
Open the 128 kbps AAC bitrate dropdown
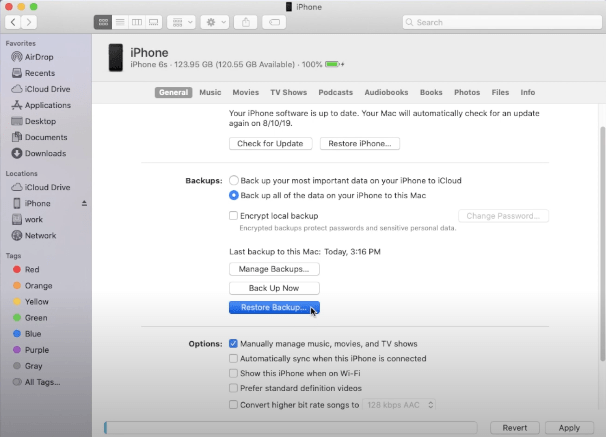tap(399, 405)
